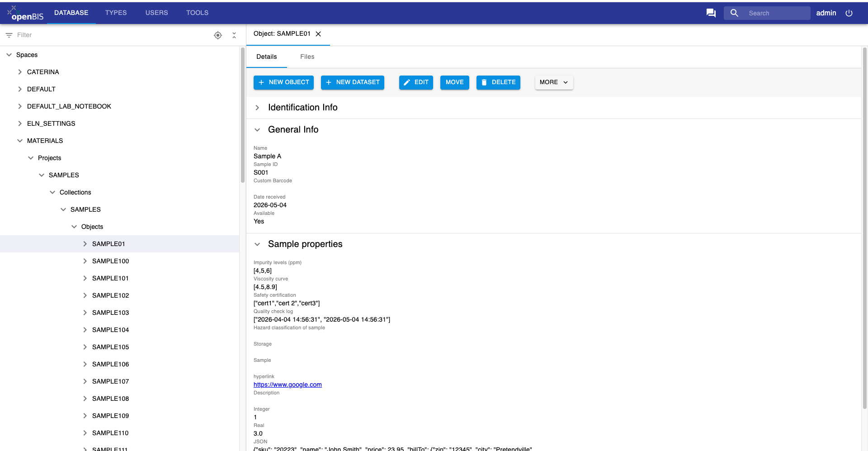Click the tree panel scrollbar

[x=243, y=115]
